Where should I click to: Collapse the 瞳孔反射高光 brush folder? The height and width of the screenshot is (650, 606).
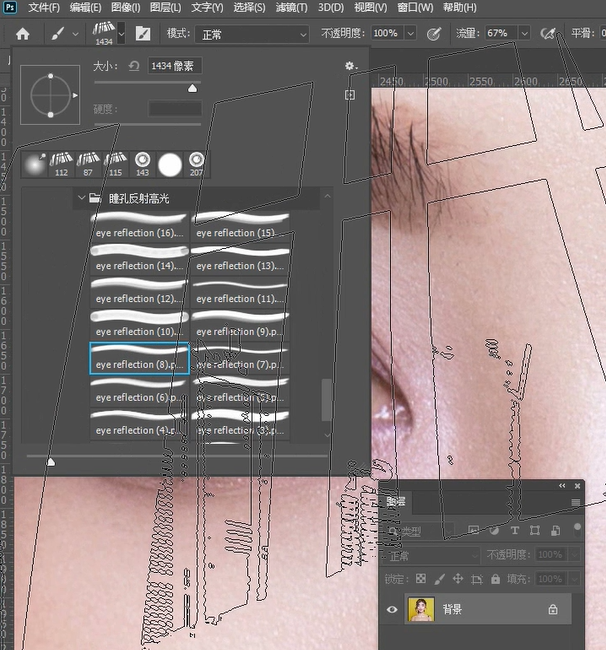[x=81, y=199]
